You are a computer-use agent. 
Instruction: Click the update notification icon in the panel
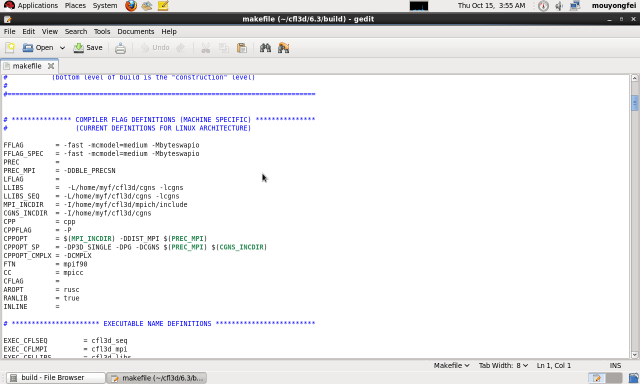tap(543, 6)
